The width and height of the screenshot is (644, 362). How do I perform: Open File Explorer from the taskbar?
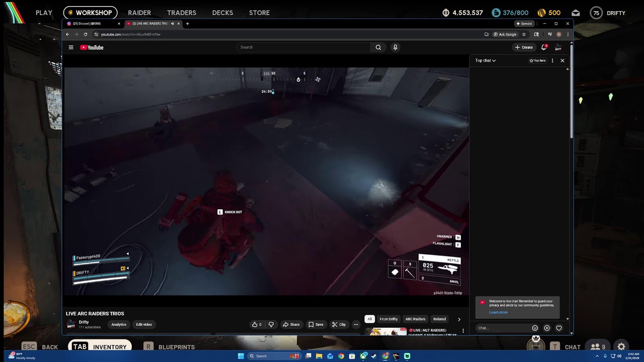tap(319, 356)
